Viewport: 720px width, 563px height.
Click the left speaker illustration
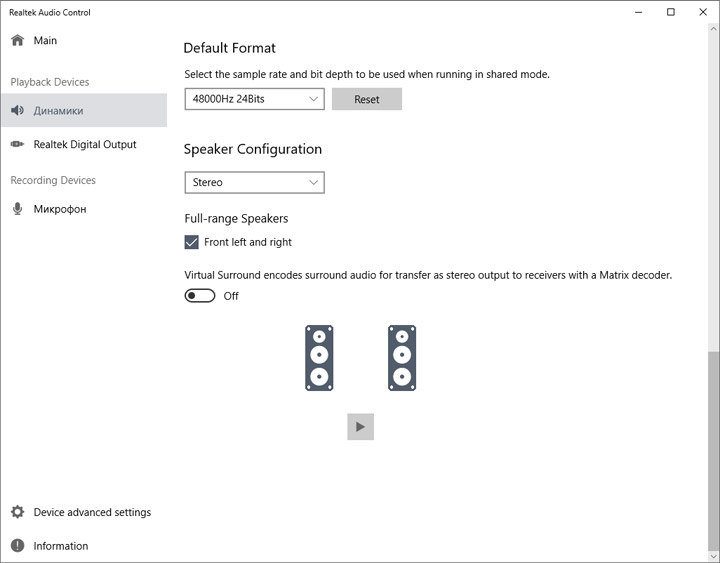[x=319, y=358]
